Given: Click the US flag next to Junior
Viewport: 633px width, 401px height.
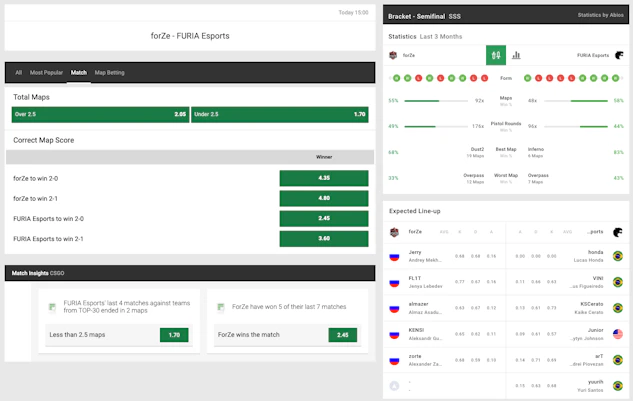Looking at the screenshot, I should tap(618, 334).
